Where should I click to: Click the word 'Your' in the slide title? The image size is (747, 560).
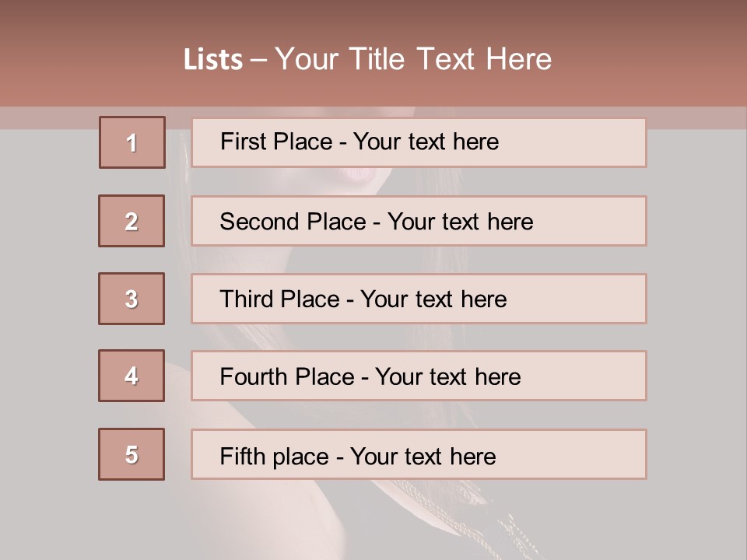(x=307, y=59)
